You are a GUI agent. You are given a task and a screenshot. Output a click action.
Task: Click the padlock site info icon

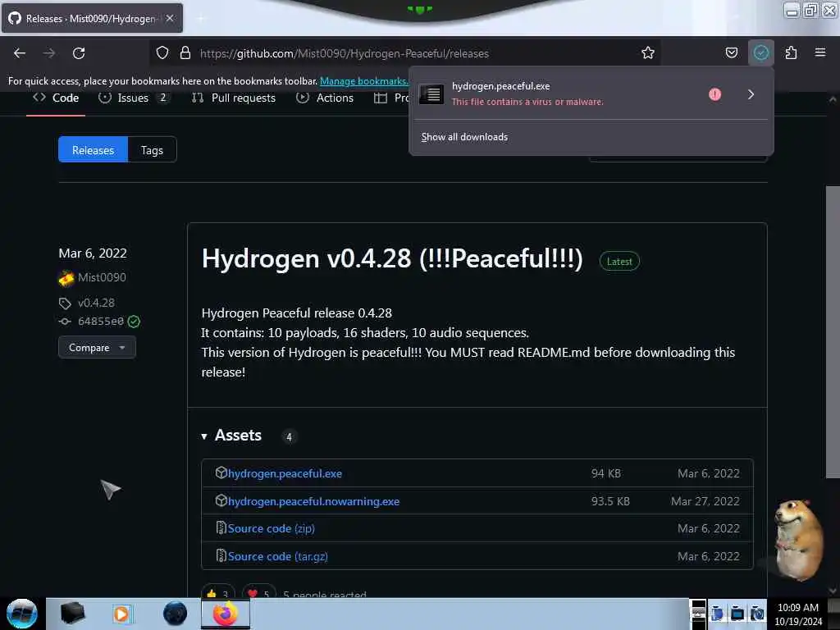tap(185, 52)
